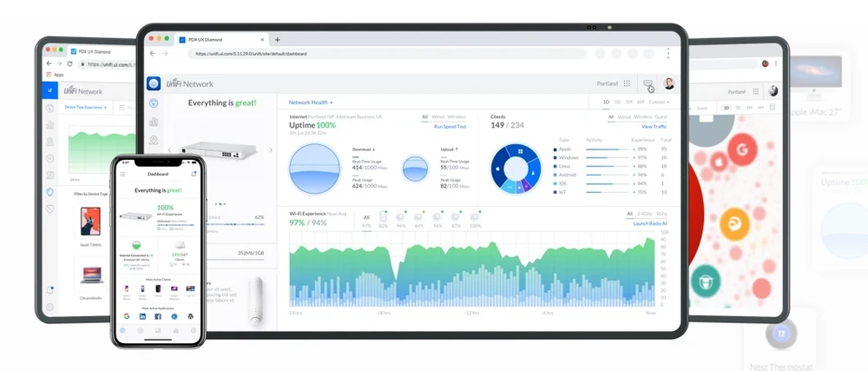868x371 pixels.
Task: Open the live chat support icon
Action: (648, 83)
